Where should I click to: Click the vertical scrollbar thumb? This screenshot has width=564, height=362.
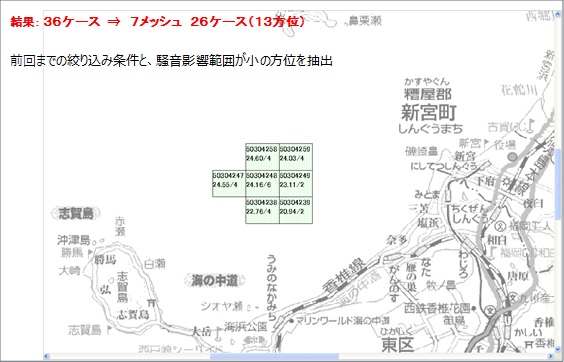[558, 183]
